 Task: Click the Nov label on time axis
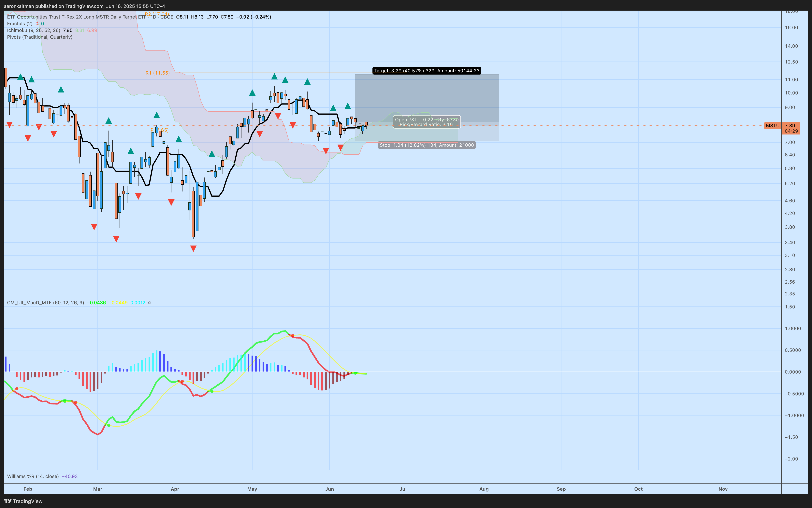pos(723,489)
